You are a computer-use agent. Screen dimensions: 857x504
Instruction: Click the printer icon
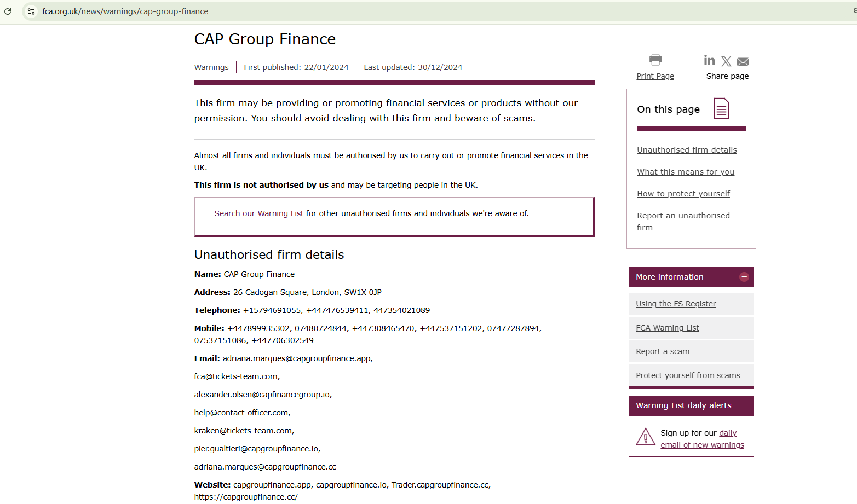655,60
